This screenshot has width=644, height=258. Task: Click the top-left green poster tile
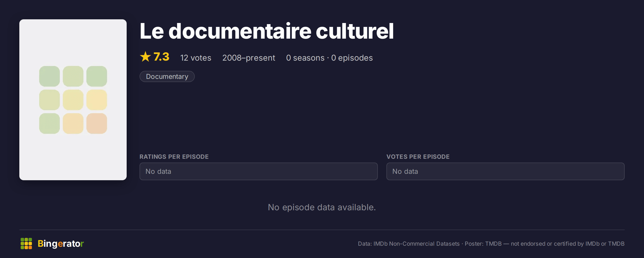49,76
